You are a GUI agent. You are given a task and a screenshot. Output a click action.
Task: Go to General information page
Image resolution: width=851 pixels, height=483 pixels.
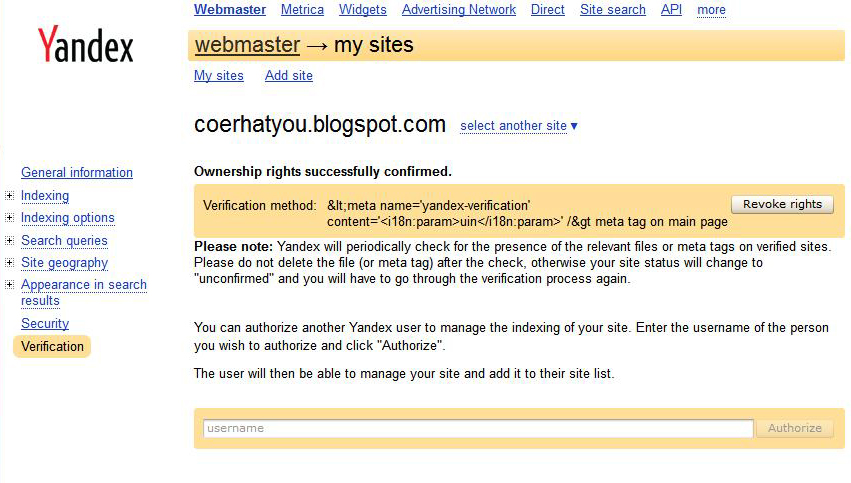tap(77, 173)
